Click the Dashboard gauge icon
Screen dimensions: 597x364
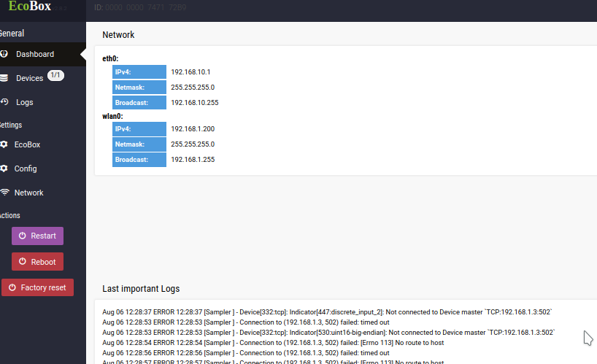tap(4, 54)
